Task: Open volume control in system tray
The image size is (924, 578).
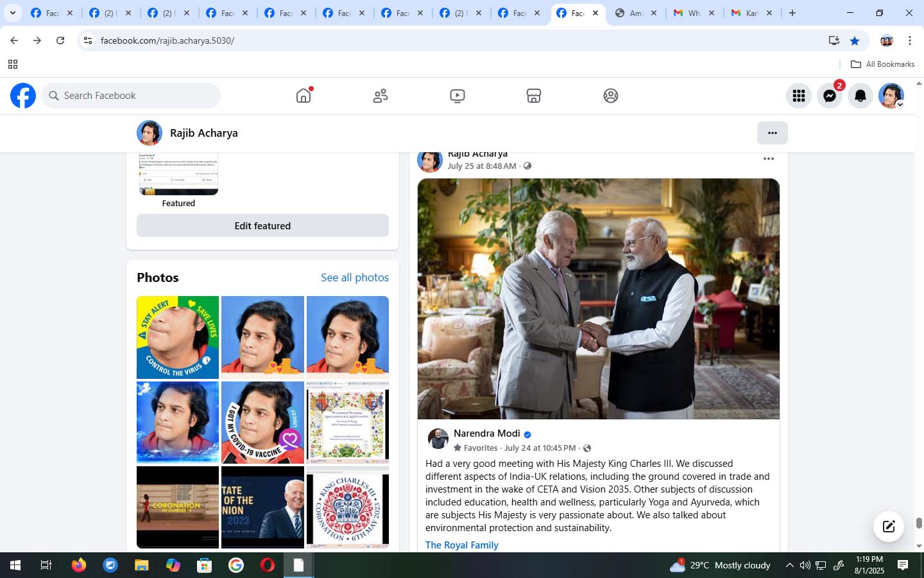Action: coord(805,565)
